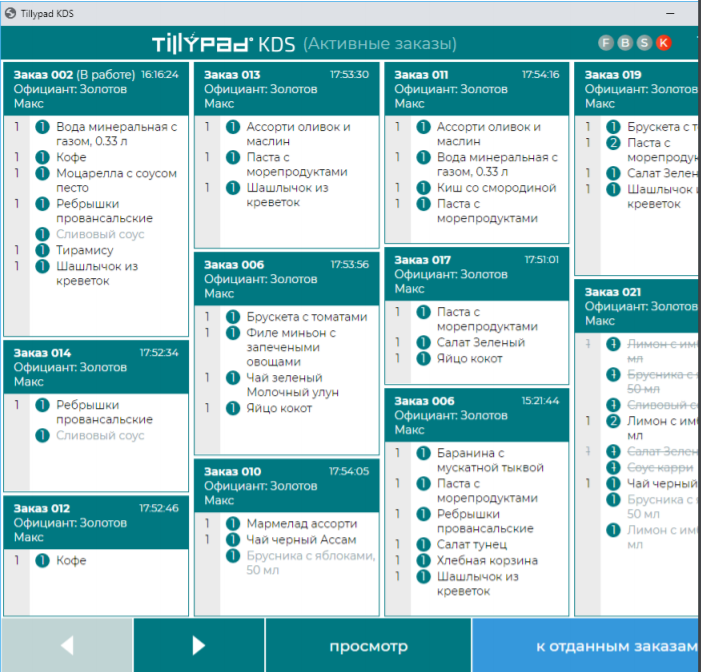
Task: Select Паста с морепродуктами in order 011
Action: [487, 211]
